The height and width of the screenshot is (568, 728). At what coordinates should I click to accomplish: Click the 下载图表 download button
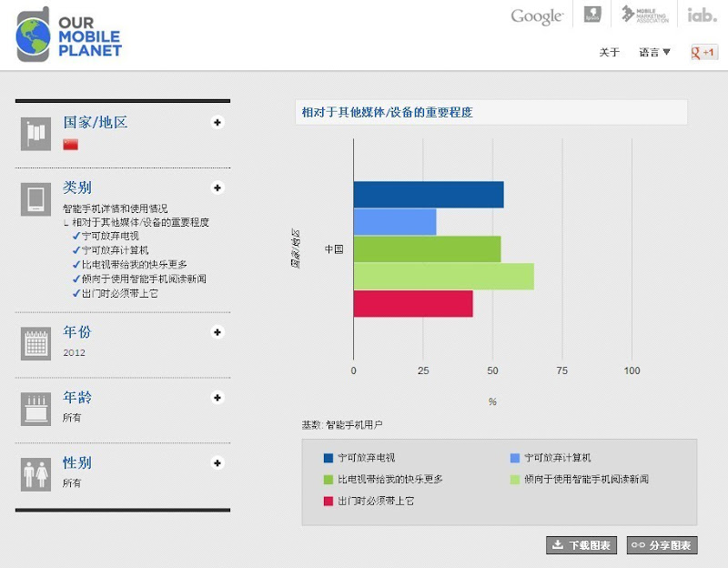[x=581, y=545]
